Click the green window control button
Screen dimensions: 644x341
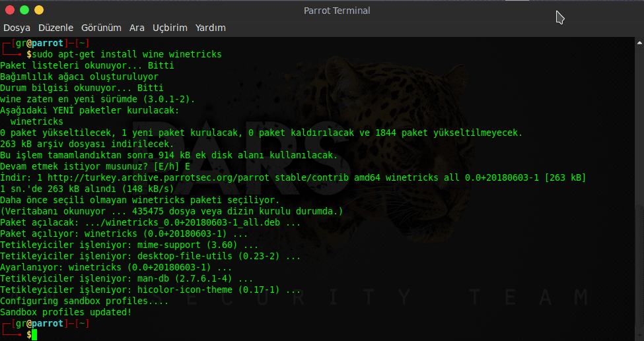point(24,10)
